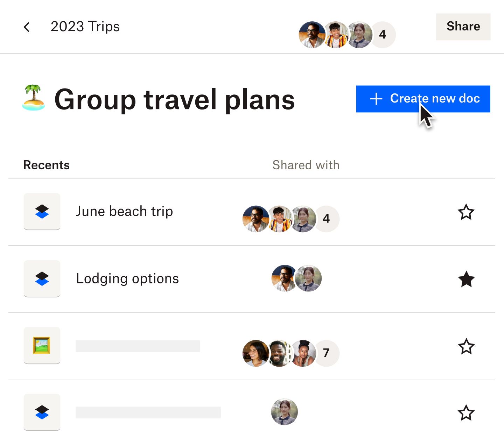The height and width of the screenshot is (445, 504).
Task: Star the June beach trip document
Action: click(x=466, y=212)
